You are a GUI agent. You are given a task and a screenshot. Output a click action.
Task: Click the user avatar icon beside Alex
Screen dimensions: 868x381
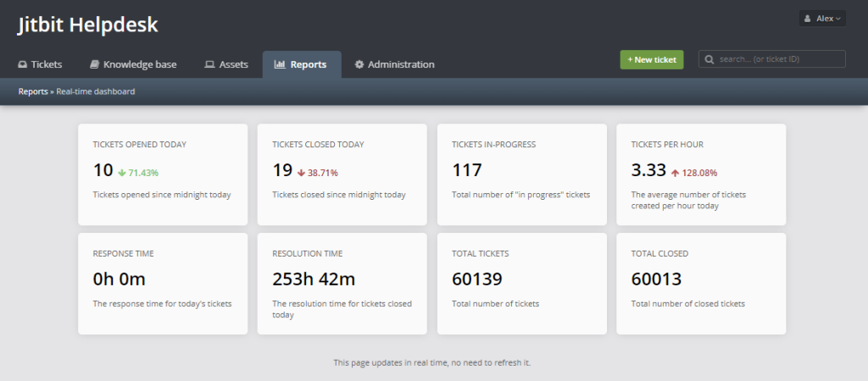click(808, 19)
